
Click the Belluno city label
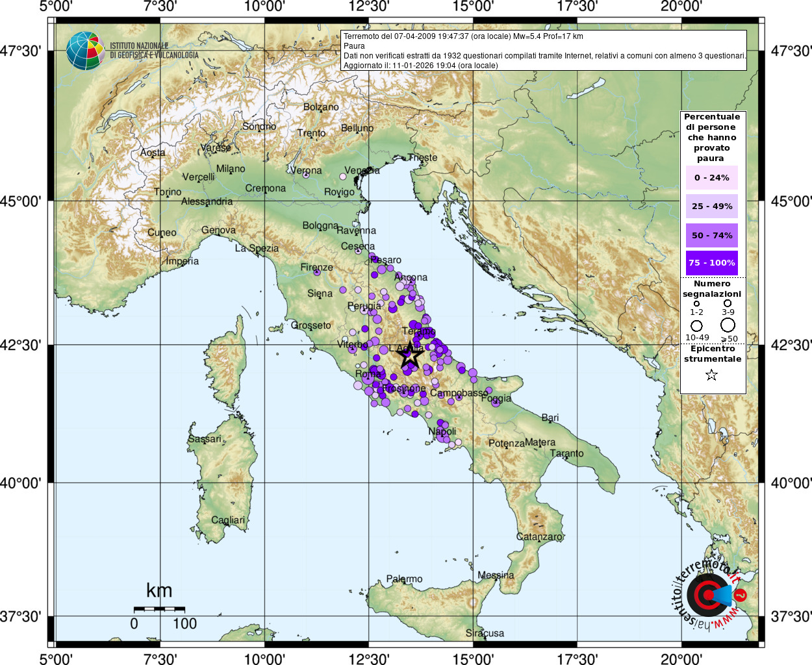(x=357, y=128)
